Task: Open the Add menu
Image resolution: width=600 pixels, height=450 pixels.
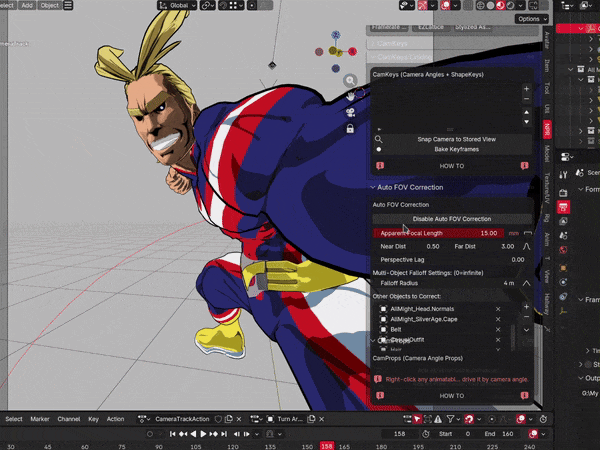Action: coord(27,5)
